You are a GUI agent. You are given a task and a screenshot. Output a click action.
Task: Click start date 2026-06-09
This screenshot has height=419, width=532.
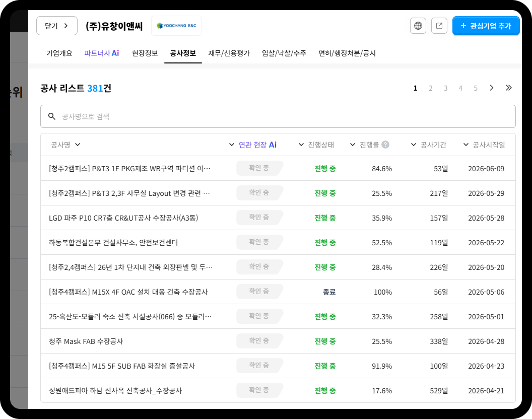(x=486, y=169)
